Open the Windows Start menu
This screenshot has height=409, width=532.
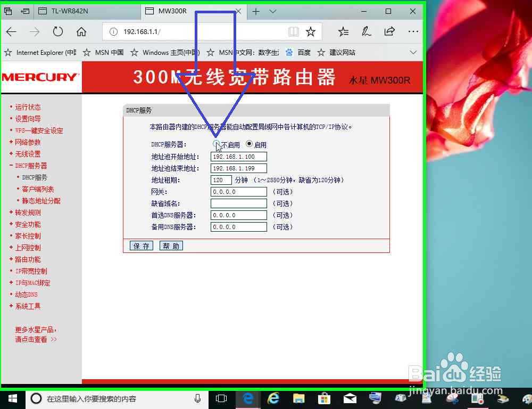click(13, 399)
